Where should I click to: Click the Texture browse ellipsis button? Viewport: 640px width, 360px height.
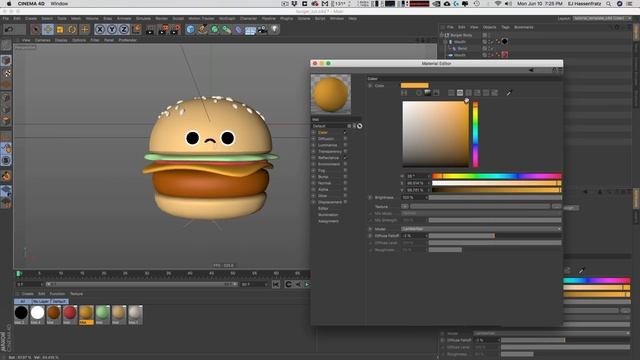point(557,207)
